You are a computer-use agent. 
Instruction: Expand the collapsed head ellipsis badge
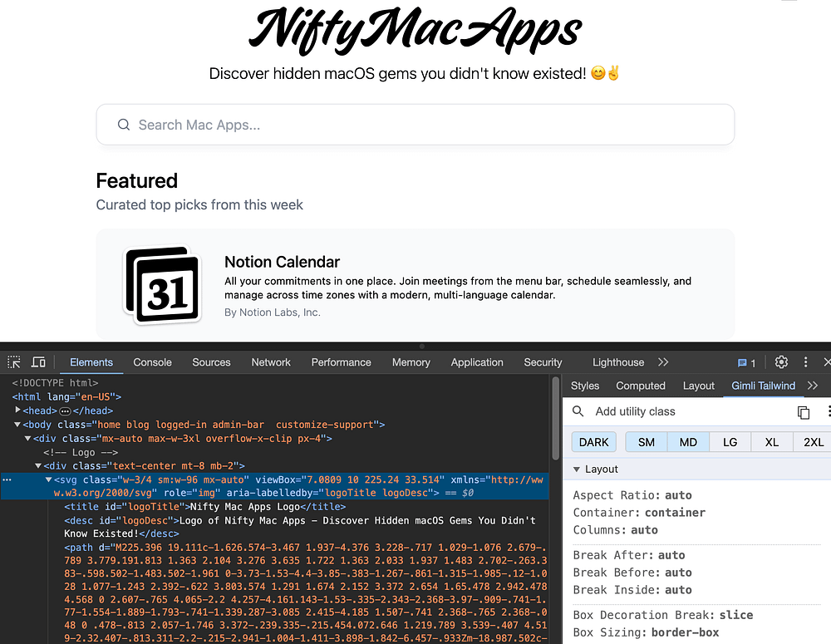pos(65,410)
